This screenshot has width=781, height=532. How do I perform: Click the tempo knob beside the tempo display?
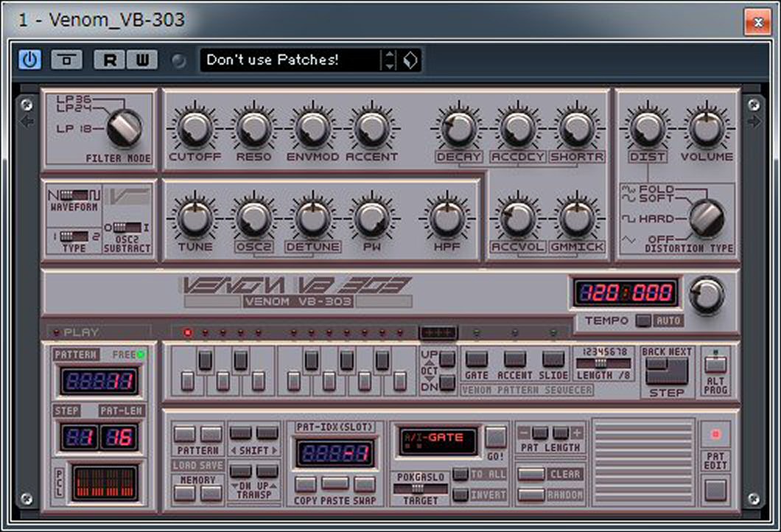click(707, 295)
